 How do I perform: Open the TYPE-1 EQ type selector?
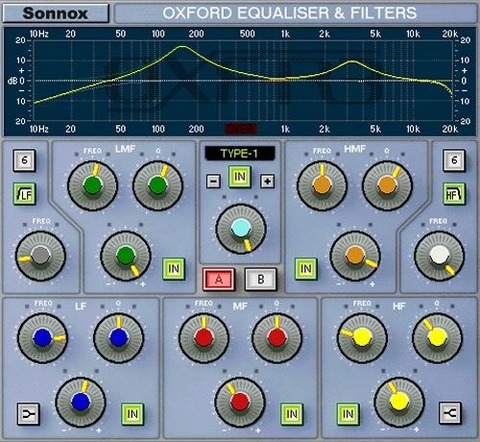coord(240,154)
